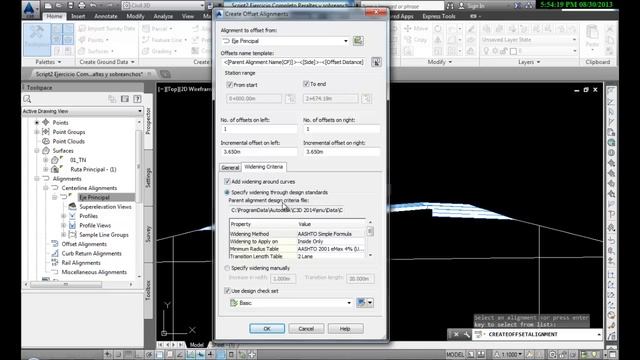The image size is (640, 360).
Task: Open the Annotate ribbon tab
Action: (x=106, y=16)
